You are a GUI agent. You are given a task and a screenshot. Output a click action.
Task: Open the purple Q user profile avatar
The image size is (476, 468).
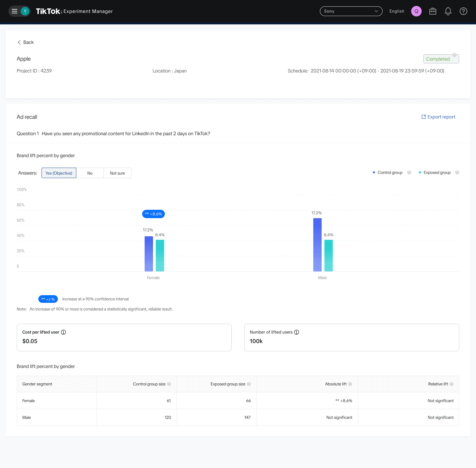[416, 11]
